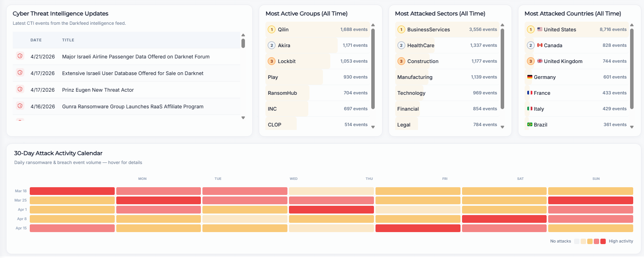Screen dimensions: 644x258
Task: Select the Technology sector row
Action: 447,93
